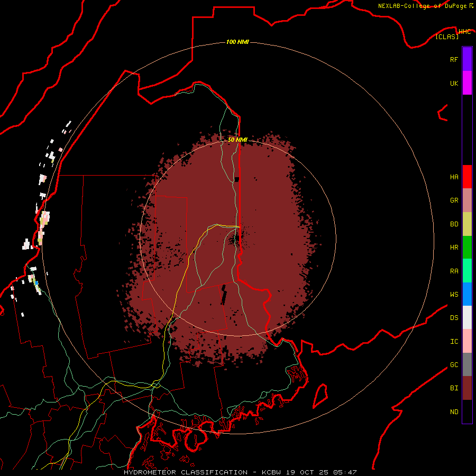Click the GR legend color swatch
The image size is (476, 476).
(x=467, y=200)
